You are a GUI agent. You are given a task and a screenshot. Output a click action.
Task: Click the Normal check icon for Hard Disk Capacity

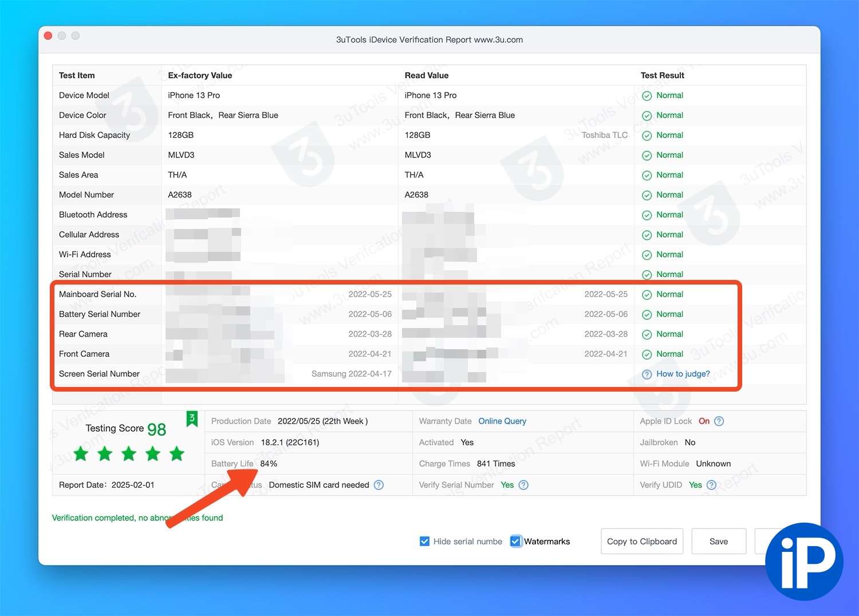(647, 136)
